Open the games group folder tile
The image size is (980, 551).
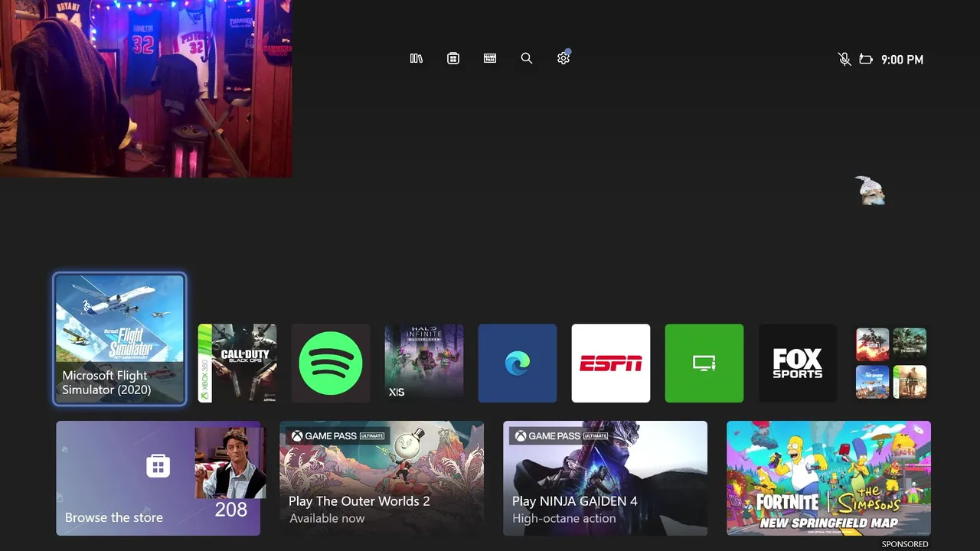click(x=891, y=363)
